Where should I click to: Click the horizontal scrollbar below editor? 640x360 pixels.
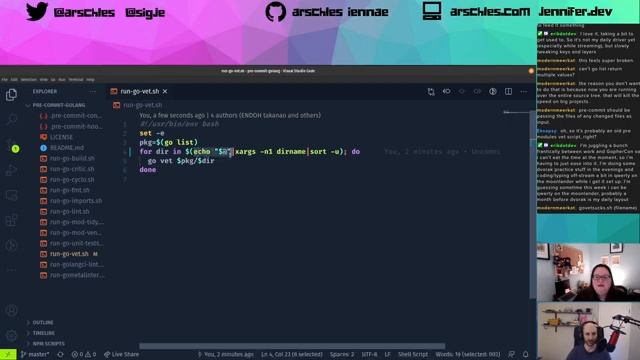pyautogui.click(x=292, y=346)
